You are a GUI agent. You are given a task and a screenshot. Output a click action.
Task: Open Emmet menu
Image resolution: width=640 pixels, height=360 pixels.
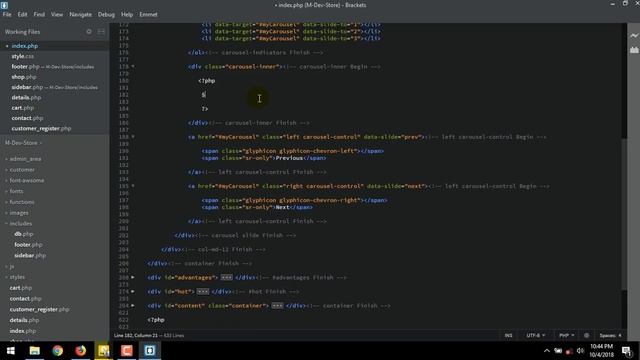[148, 14]
